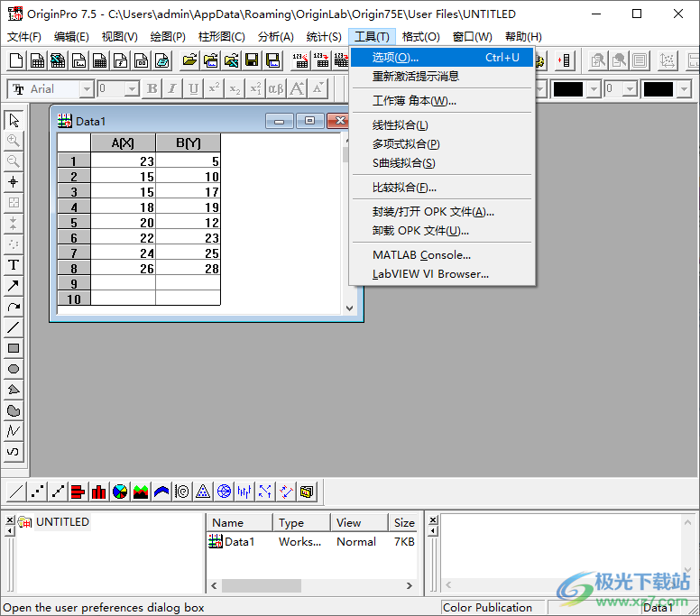Select the Rectangle drawing tool

14,348
